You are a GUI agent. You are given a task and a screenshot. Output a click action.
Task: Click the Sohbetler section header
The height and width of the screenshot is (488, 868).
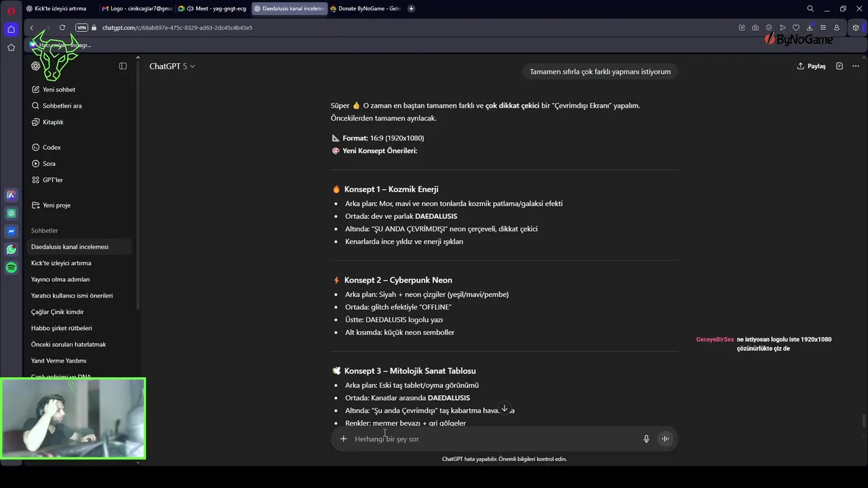(45, 230)
